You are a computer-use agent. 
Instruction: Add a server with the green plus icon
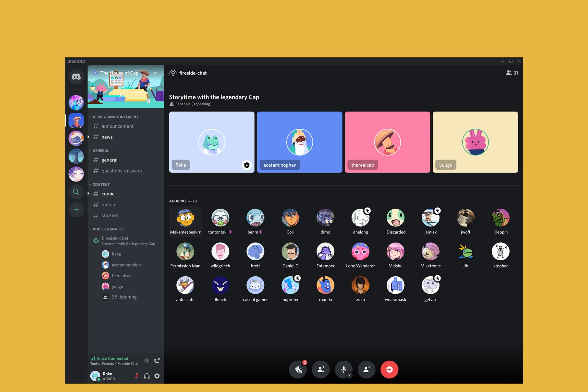pos(76,209)
